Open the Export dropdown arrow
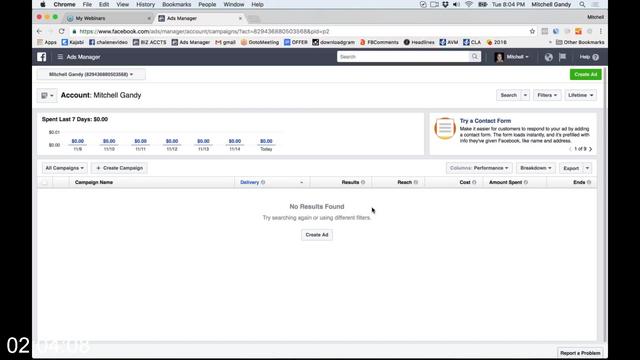640x360 pixels. pos(587,168)
